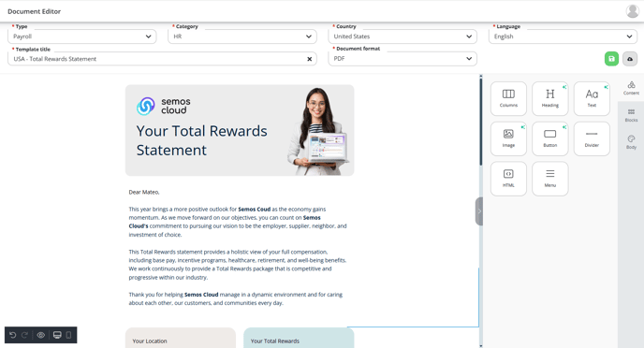The image size is (644, 348).
Task: Switch to the Blocks tab
Action: pyautogui.click(x=631, y=115)
